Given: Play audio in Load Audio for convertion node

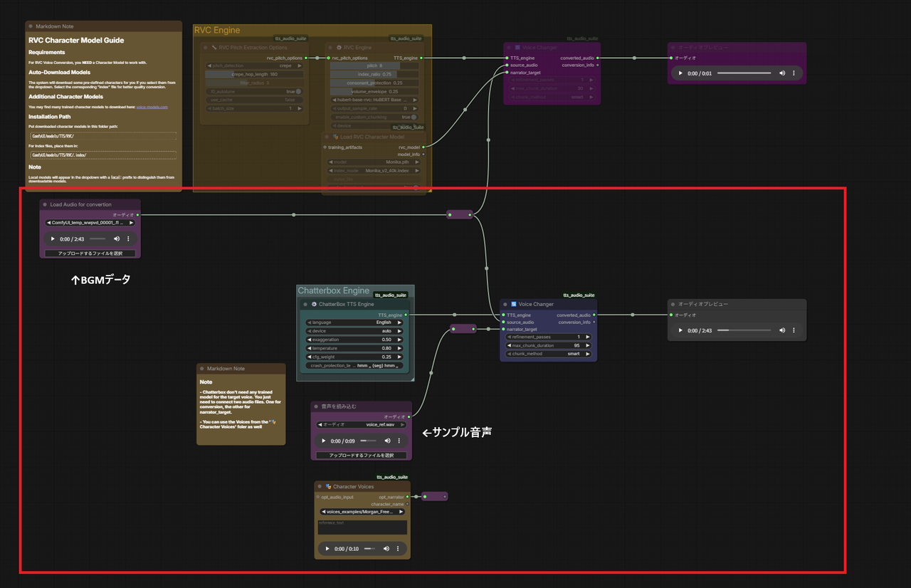Looking at the screenshot, I should pos(53,239).
